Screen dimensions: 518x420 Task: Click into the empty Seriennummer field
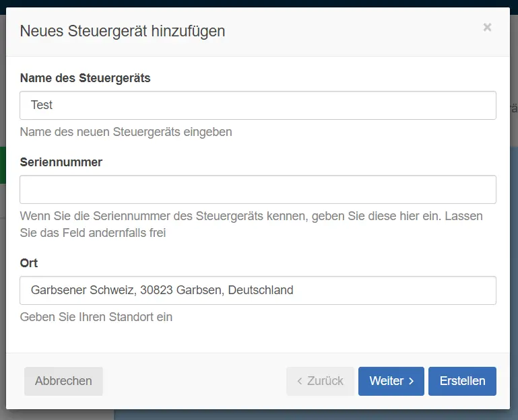(x=258, y=190)
